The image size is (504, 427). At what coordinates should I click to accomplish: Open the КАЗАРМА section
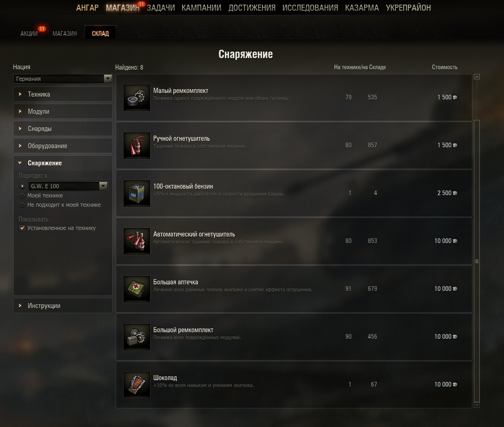point(362,8)
